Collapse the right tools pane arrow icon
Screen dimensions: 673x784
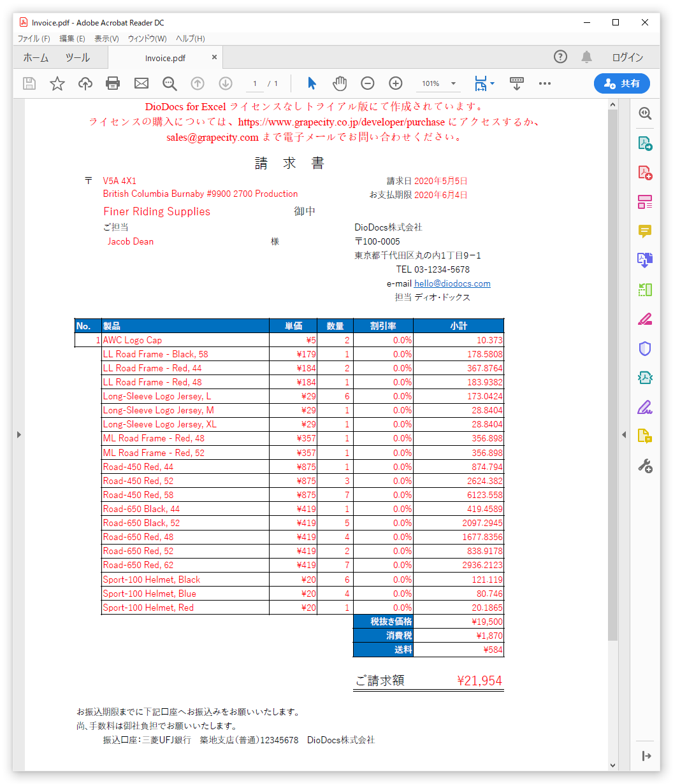pos(646,756)
